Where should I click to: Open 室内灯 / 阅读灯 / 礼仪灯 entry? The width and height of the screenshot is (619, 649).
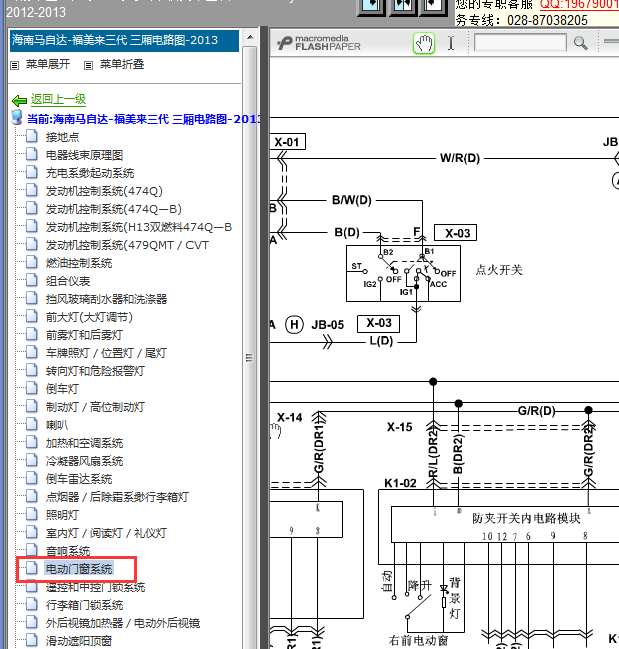106,533
